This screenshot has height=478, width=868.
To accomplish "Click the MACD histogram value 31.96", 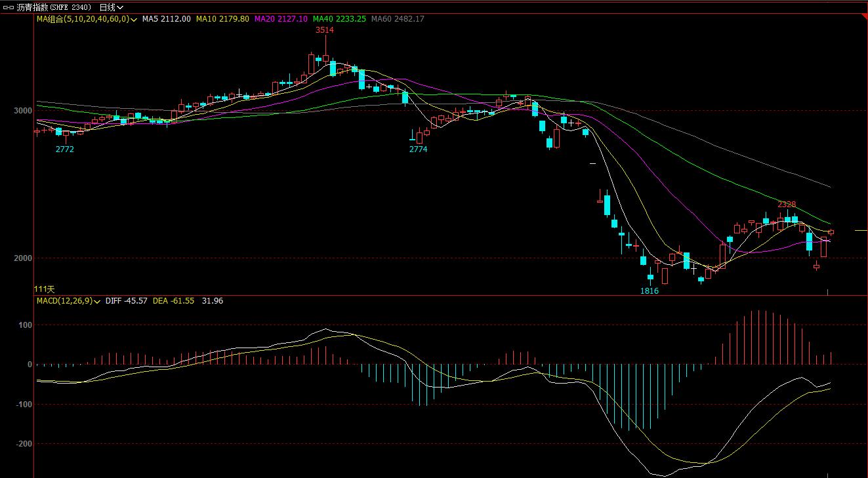I will (x=212, y=301).
